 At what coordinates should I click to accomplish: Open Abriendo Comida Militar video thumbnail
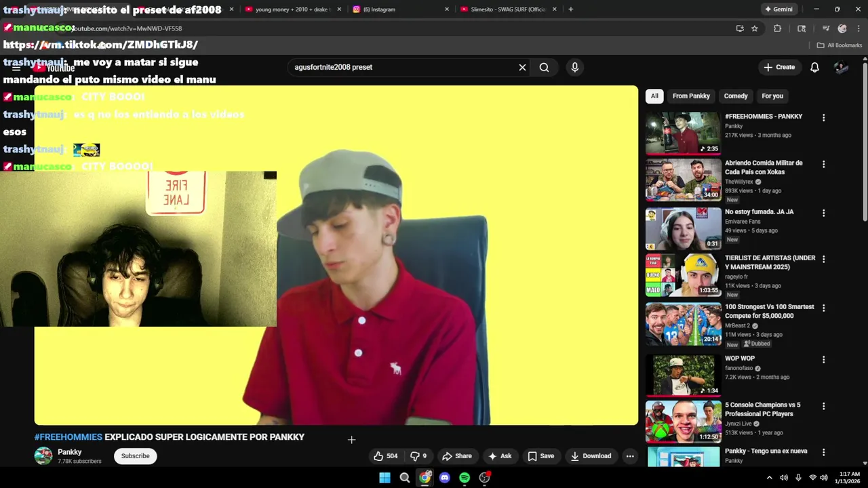683,180
